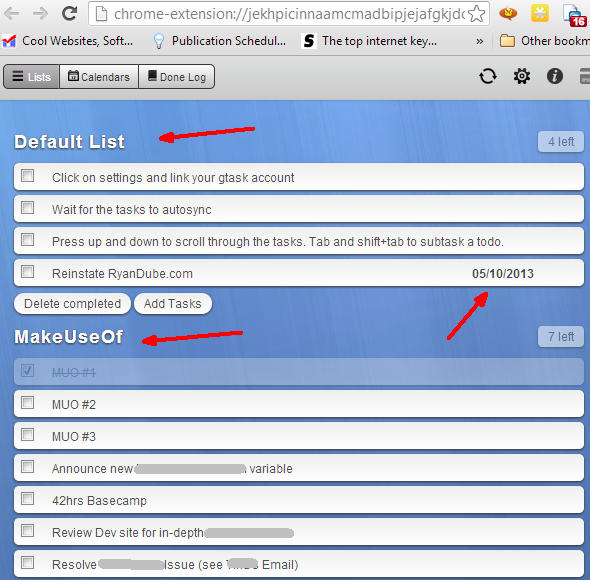This screenshot has height=580, width=590.
Task: Reload the page with refresh icon
Action: click(x=69, y=14)
